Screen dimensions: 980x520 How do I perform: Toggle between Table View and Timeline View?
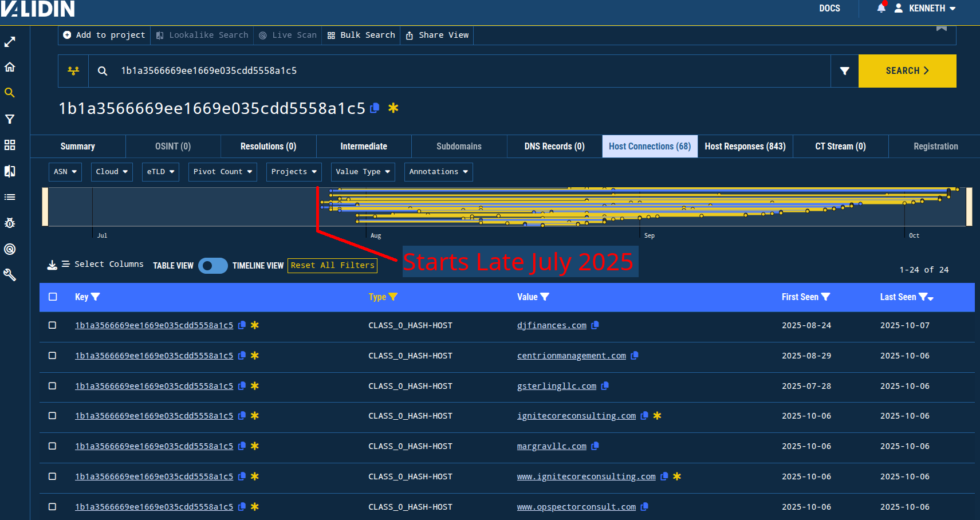(212, 266)
